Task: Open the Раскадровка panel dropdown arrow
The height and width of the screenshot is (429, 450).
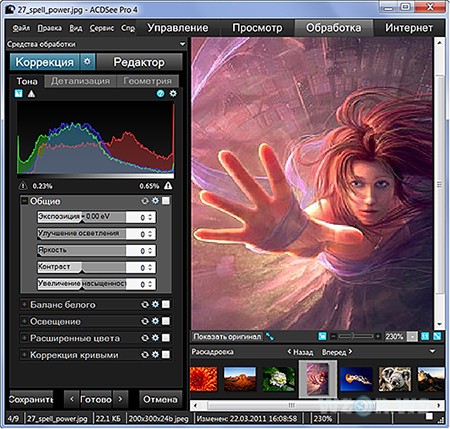Action: (432, 351)
